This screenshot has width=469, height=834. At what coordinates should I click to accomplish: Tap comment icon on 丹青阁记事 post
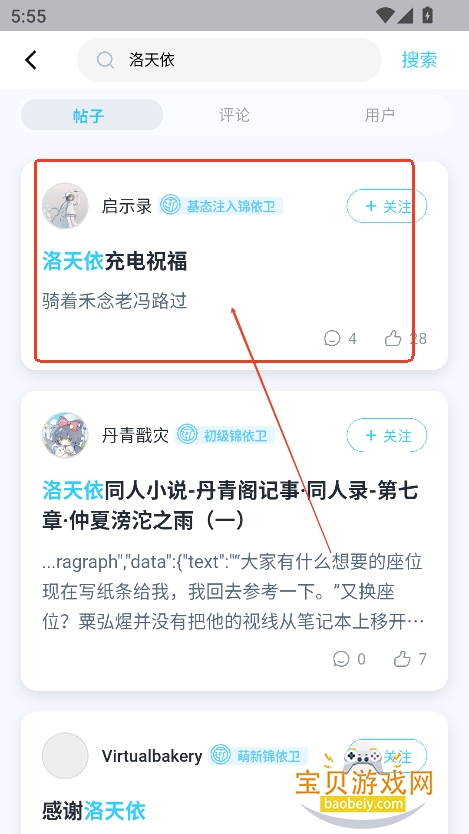click(341, 659)
